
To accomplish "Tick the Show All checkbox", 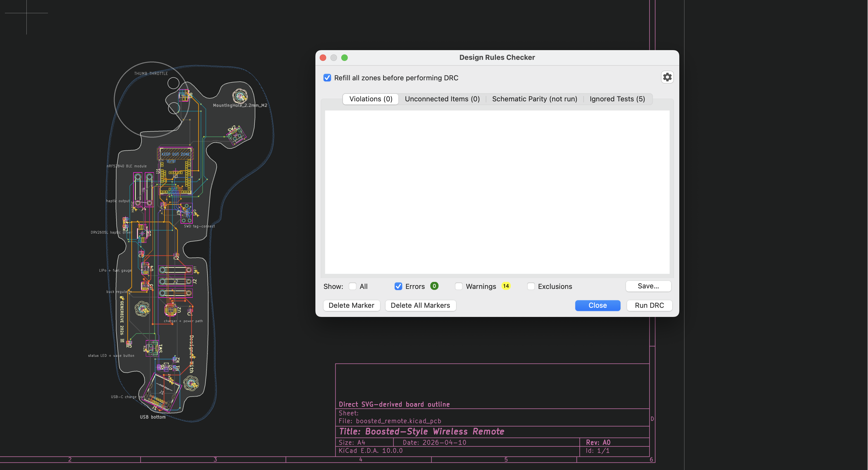I will 353,286.
